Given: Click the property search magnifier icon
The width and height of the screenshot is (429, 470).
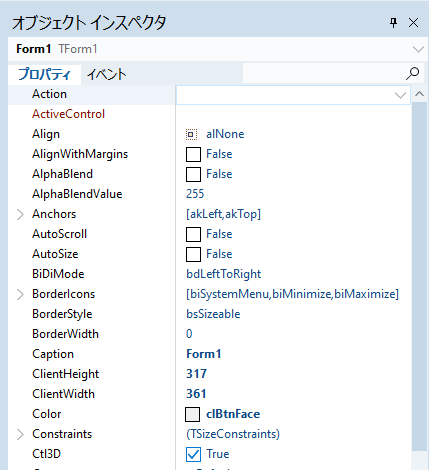Looking at the screenshot, I should [413, 73].
